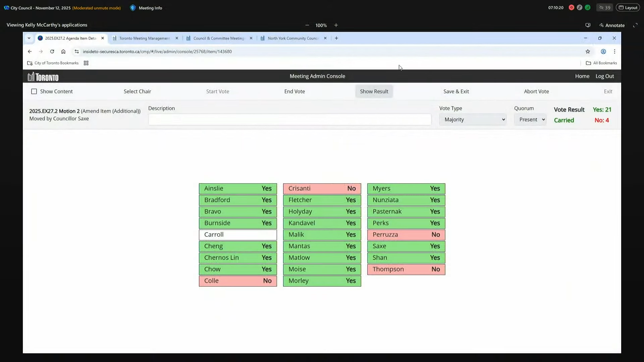This screenshot has height=362, width=644.
Task: Zoom in with the plus icon
Action: [336, 25]
